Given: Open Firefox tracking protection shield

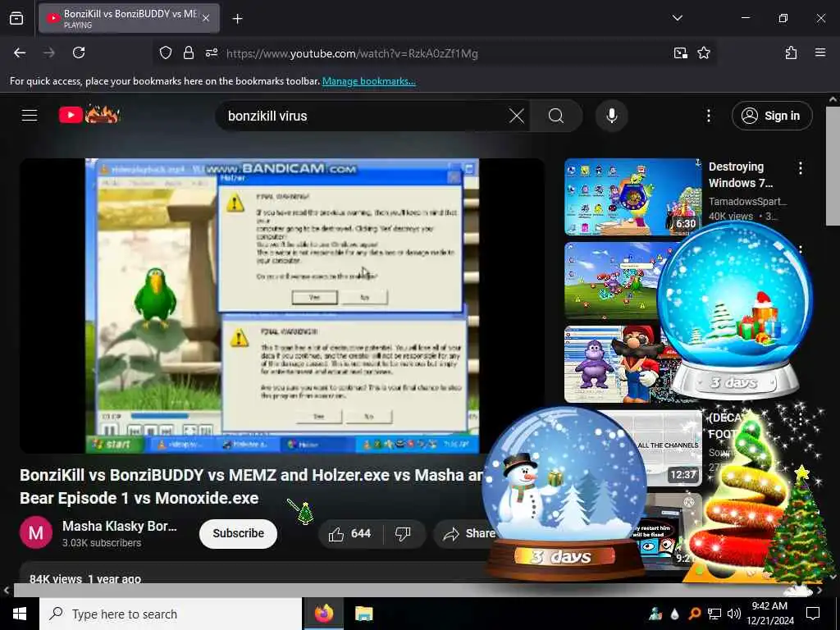Looking at the screenshot, I should [166, 52].
